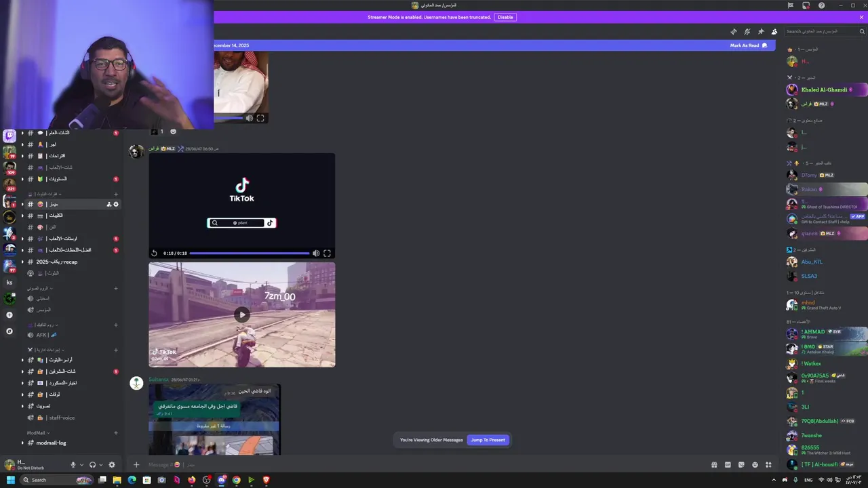Click the server search field

click(x=825, y=31)
